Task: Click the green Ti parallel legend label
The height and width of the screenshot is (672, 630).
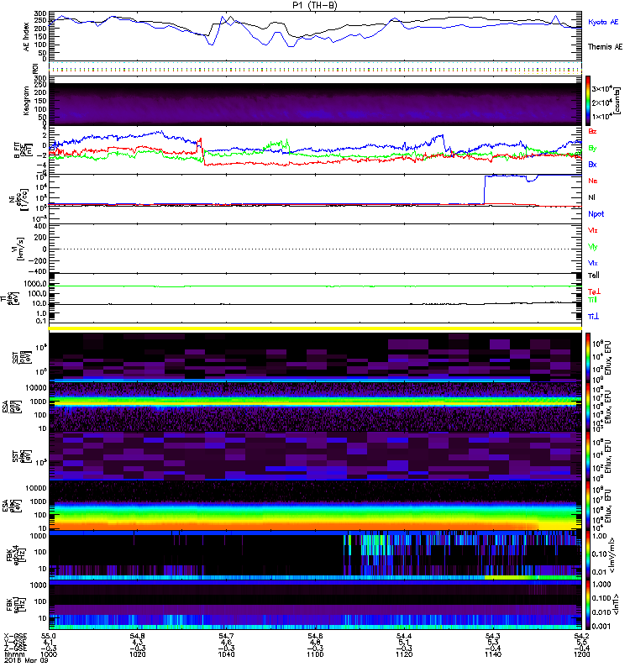Action: click(592, 300)
